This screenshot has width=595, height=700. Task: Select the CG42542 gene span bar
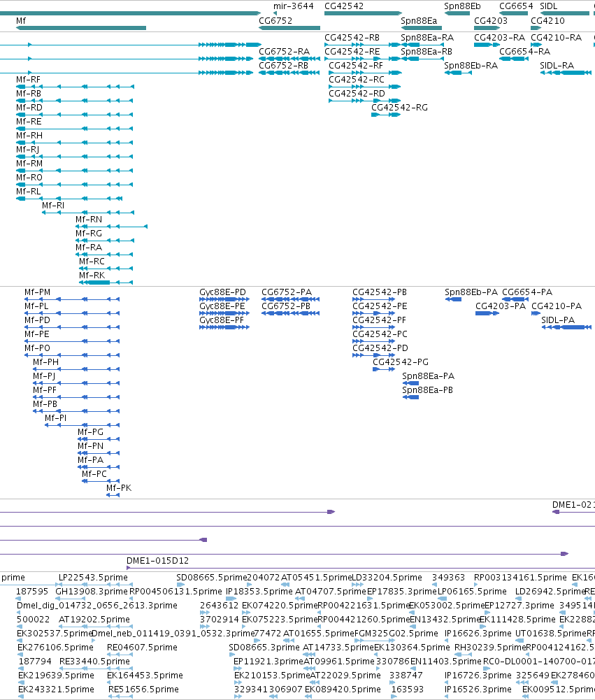(363, 13)
